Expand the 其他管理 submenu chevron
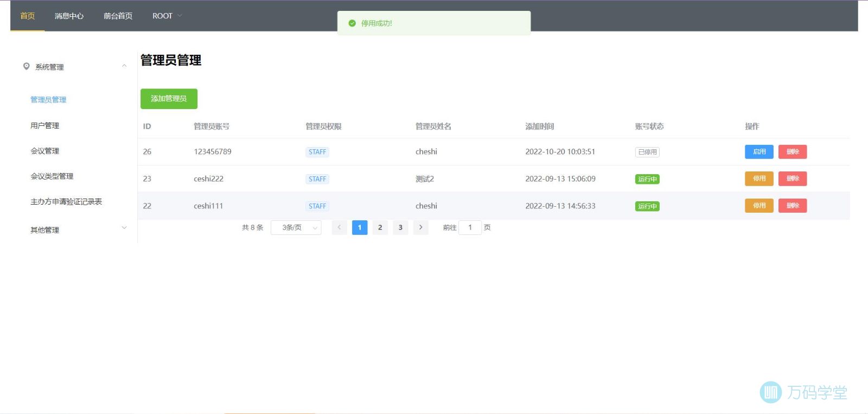This screenshot has height=414, width=868. coord(124,228)
